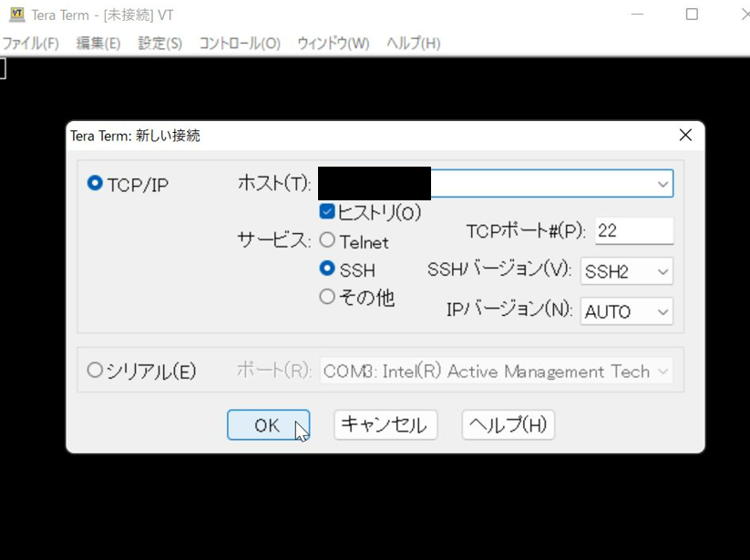This screenshot has height=560, width=750.
Task: Open the ヘルプ(H) menu
Action: [413, 44]
